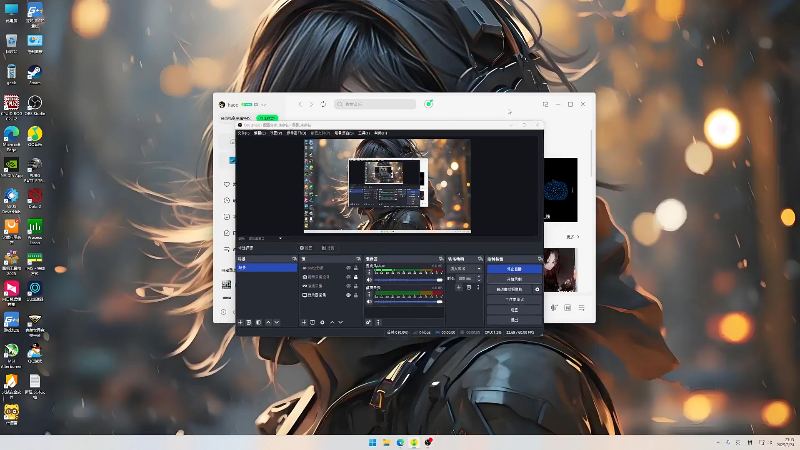Screen dimensions: 800x450
Task: Open the audio mixer toolbar options menu
Action: [378, 322]
